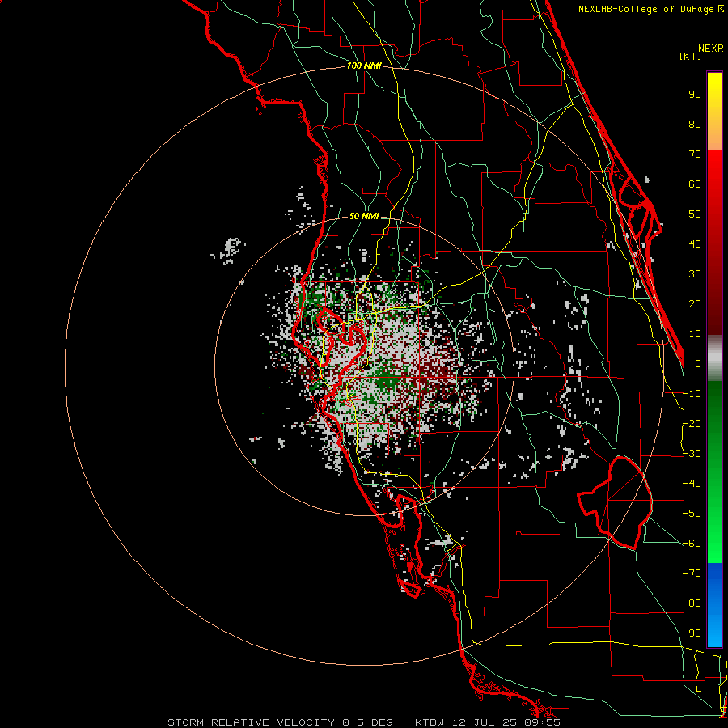Click the positive 30 knot scale label
728x728 pixels.
click(695, 274)
